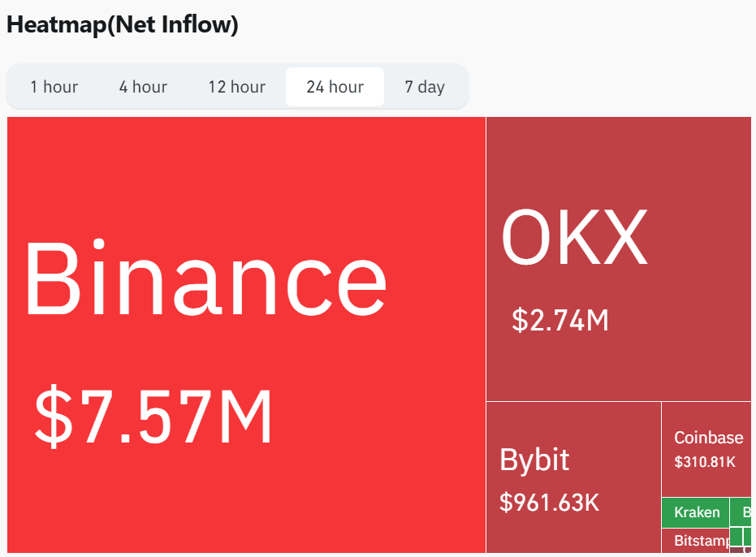Screen dimensions: 756x557
Task: Click the $310.81K Coinbase inflow value
Action: pos(705,462)
